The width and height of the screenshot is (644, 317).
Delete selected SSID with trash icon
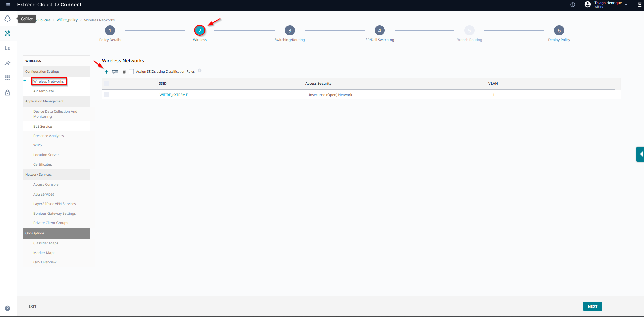pyautogui.click(x=124, y=72)
